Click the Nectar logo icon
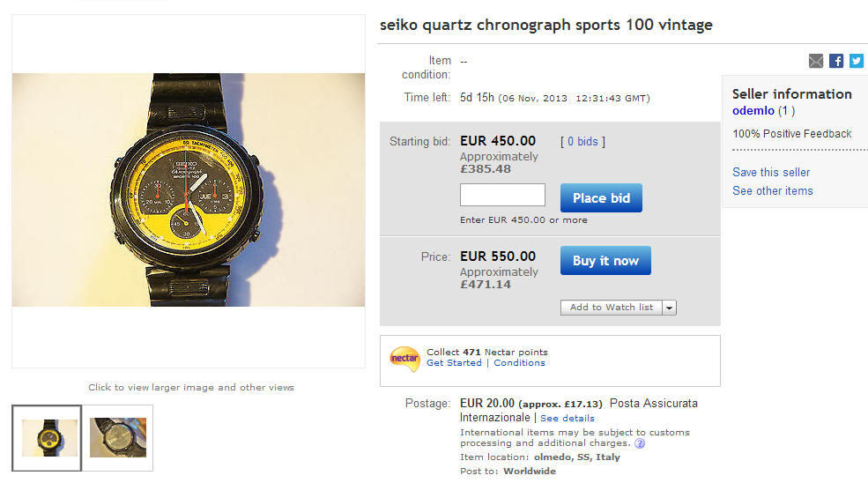 (404, 358)
